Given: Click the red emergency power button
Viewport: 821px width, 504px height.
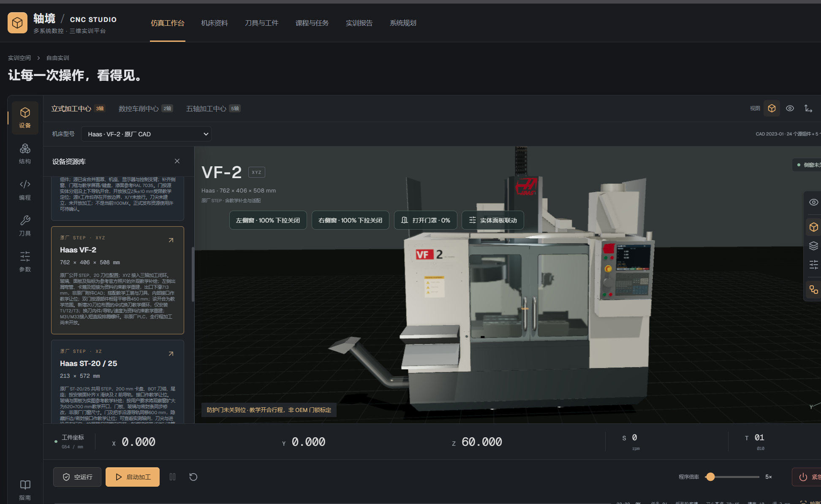Looking at the screenshot, I should pos(806,477).
